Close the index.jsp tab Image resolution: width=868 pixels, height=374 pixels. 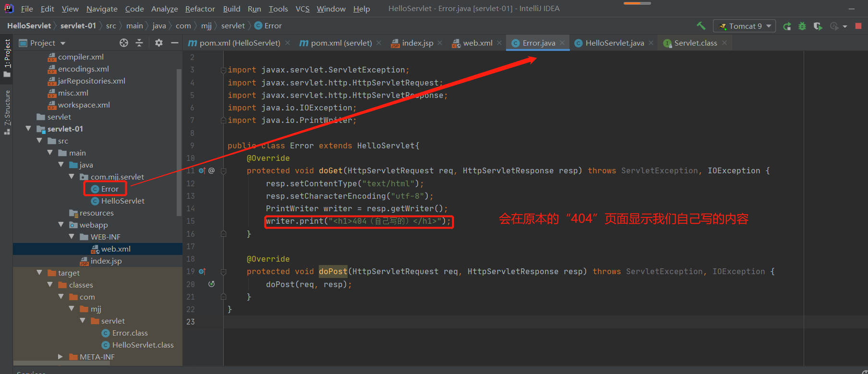(440, 43)
